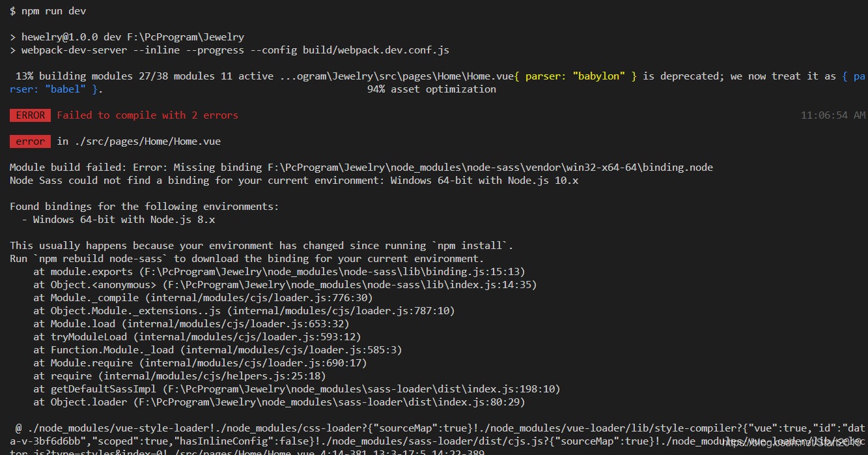Click 'Found bindings for the following environments'

144,207
